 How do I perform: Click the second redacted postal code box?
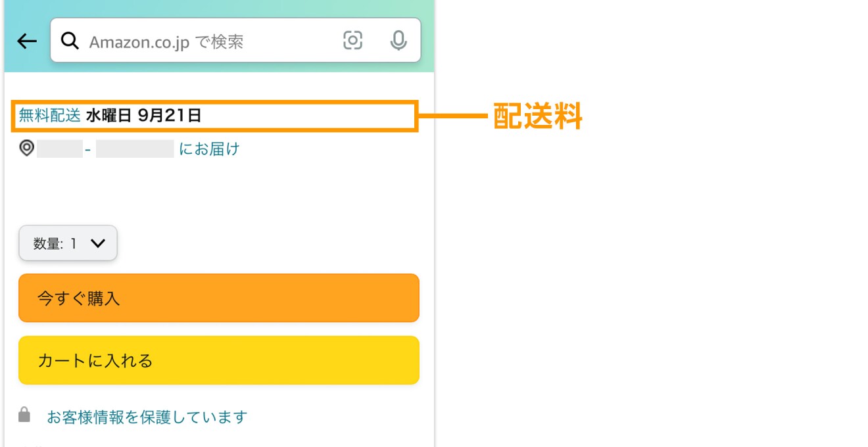click(x=135, y=149)
